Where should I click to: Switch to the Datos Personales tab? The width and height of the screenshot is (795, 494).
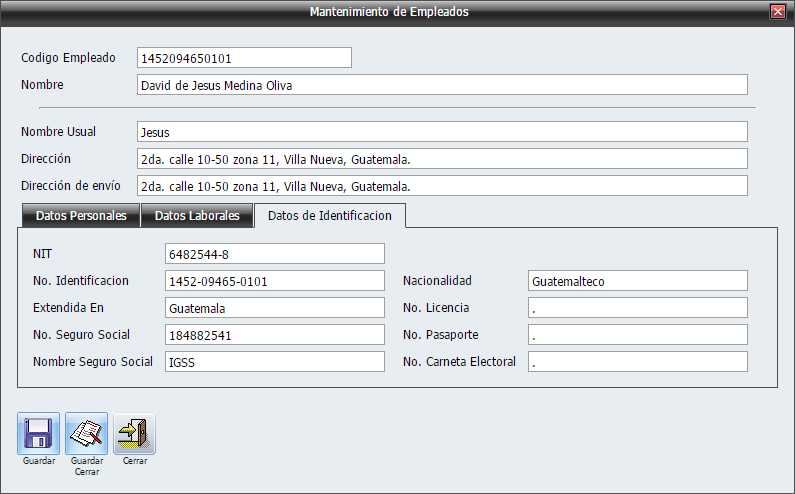(80, 216)
